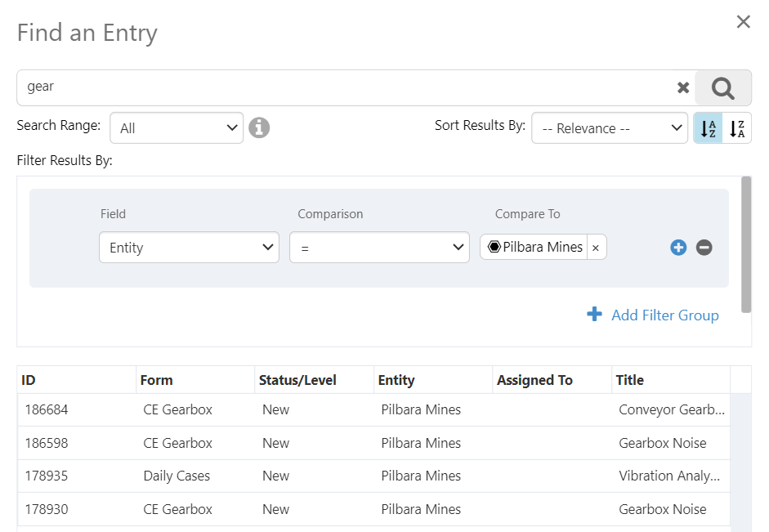This screenshot has width=769, height=532.
Task: Sort results ascending A to Z
Action: [x=709, y=128]
